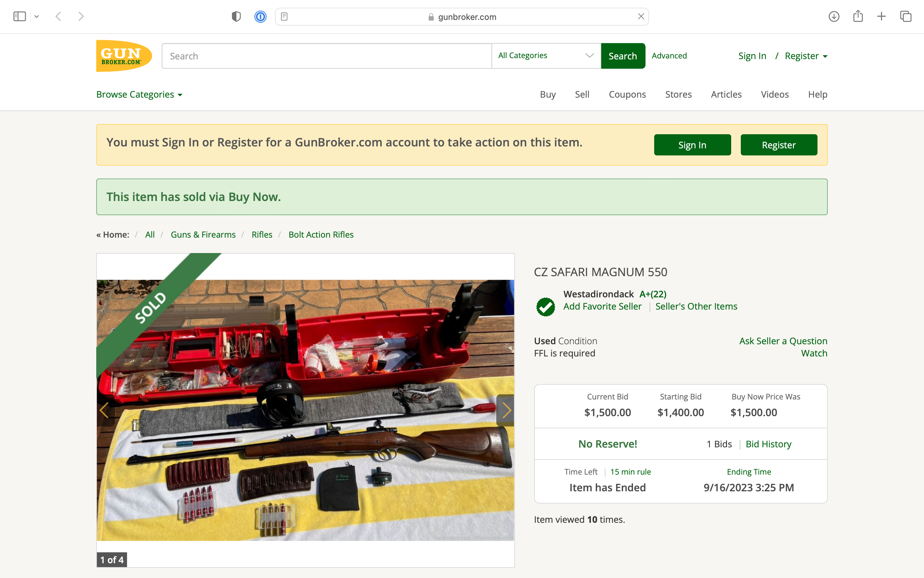Click Add Favorite Seller
The height and width of the screenshot is (578, 924).
pos(602,306)
